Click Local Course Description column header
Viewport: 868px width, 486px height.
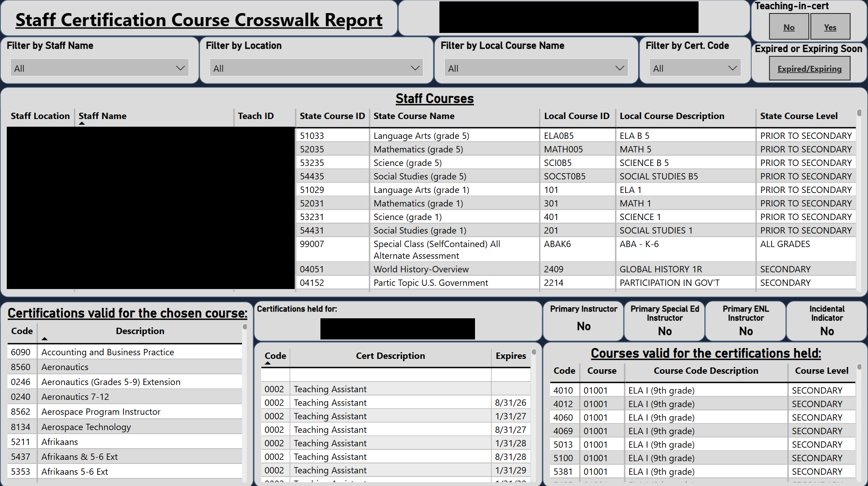[x=672, y=116]
